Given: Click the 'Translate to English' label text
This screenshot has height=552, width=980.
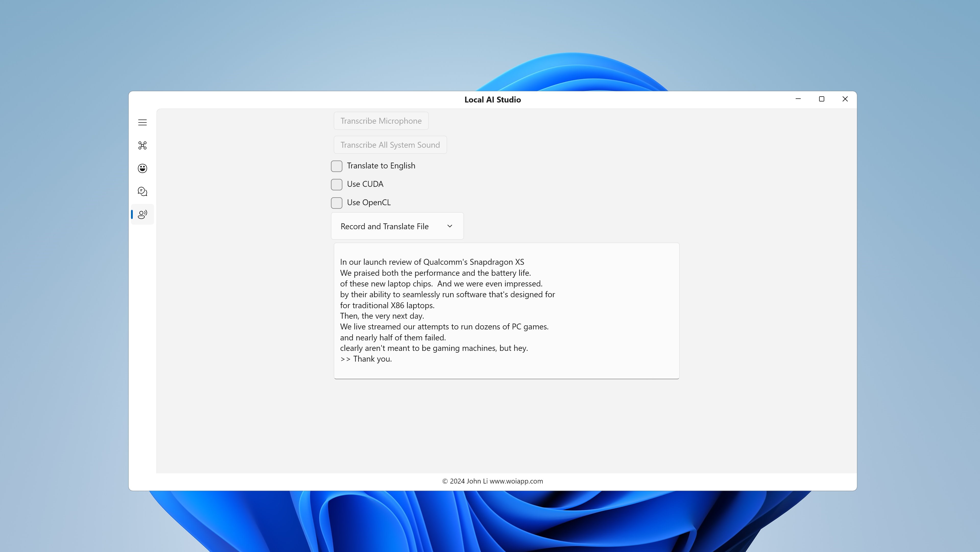Looking at the screenshot, I should coord(381,166).
